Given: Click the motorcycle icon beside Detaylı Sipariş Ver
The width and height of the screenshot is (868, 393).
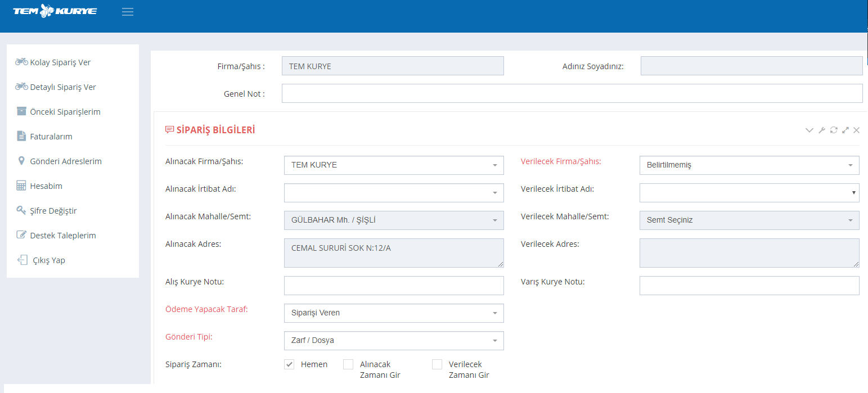Looking at the screenshot, I should point(21,87).
